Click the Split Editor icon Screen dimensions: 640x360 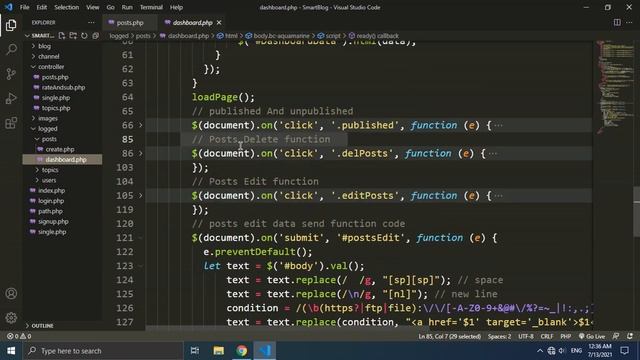(x=617, y=22)
